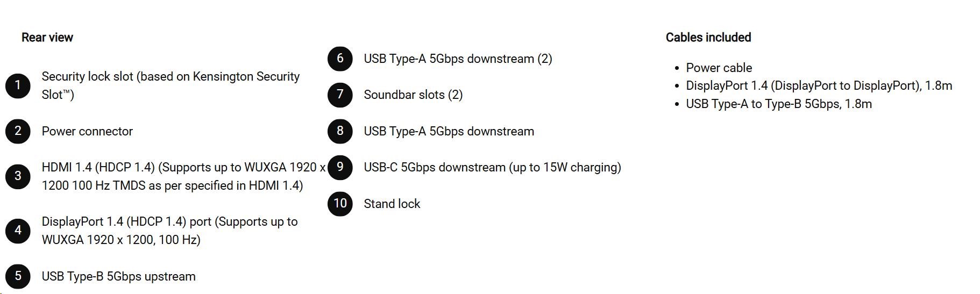Click the number 1 callout badge

(x=18, y=85)
